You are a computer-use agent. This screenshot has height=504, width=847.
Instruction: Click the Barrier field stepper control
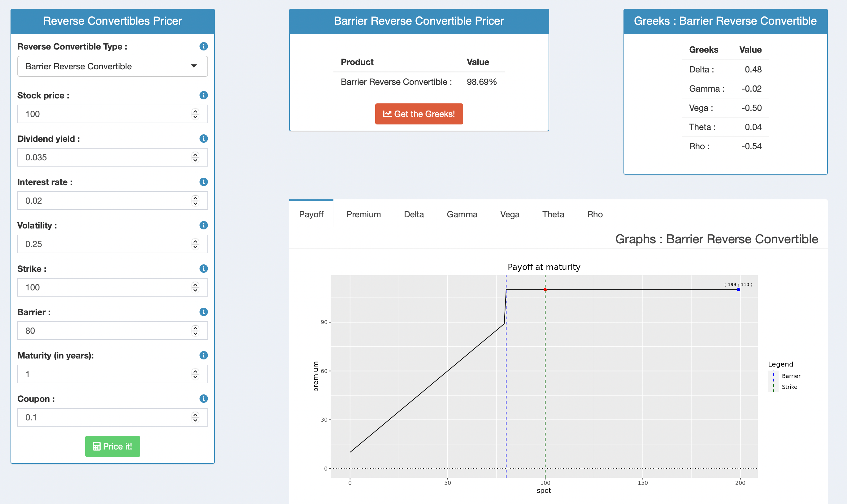(195, 331)
